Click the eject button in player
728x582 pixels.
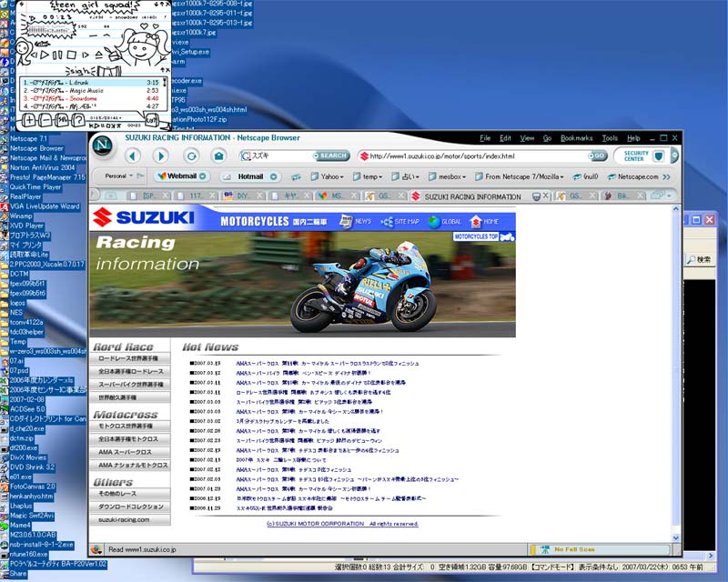99,55
